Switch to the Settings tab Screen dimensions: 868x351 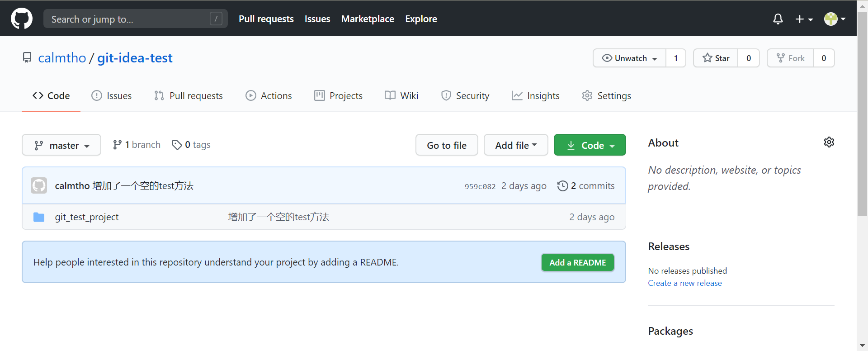pyautogui.click(x=607, y=95)
